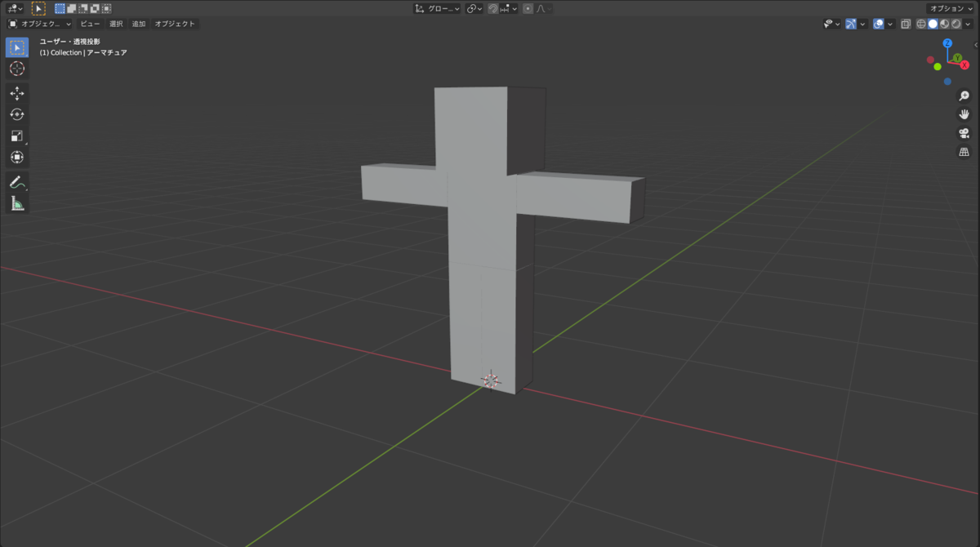Viewport: 980px width, 547px height.
Task: Choose the Move tool
Action: pos(17,94)
